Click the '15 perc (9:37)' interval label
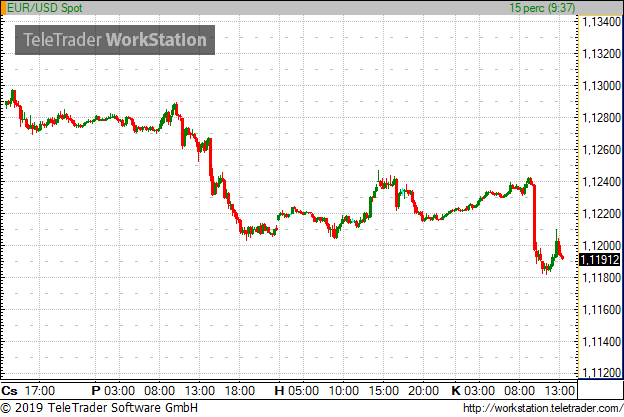Viewport: 624px width, 417px height. (542, 8)
